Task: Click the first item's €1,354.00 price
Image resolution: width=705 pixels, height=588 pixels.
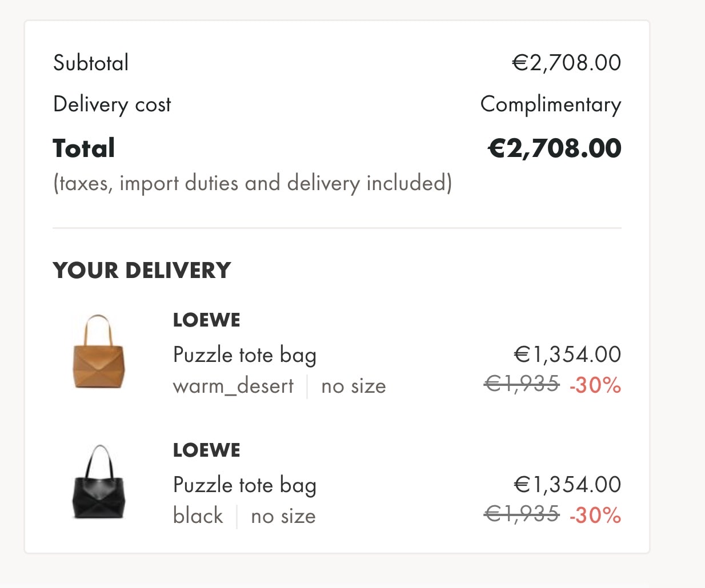Action: click(567, 355)
